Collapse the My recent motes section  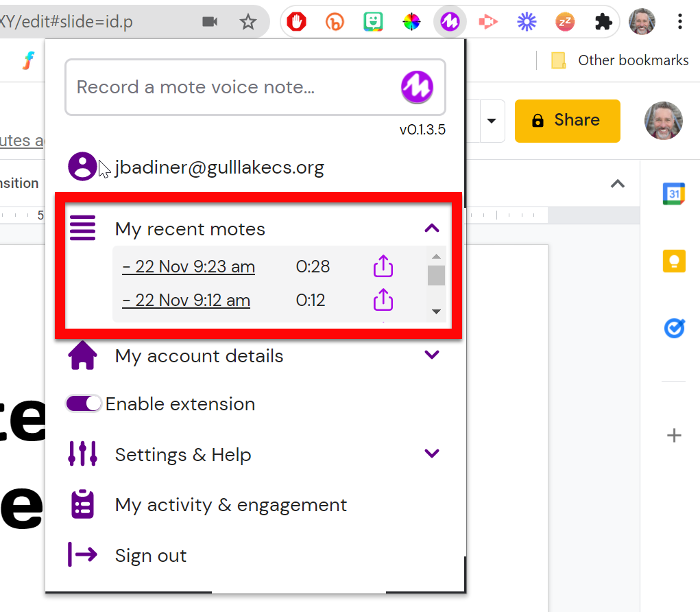pyautogui.click(x=432, y=228)
